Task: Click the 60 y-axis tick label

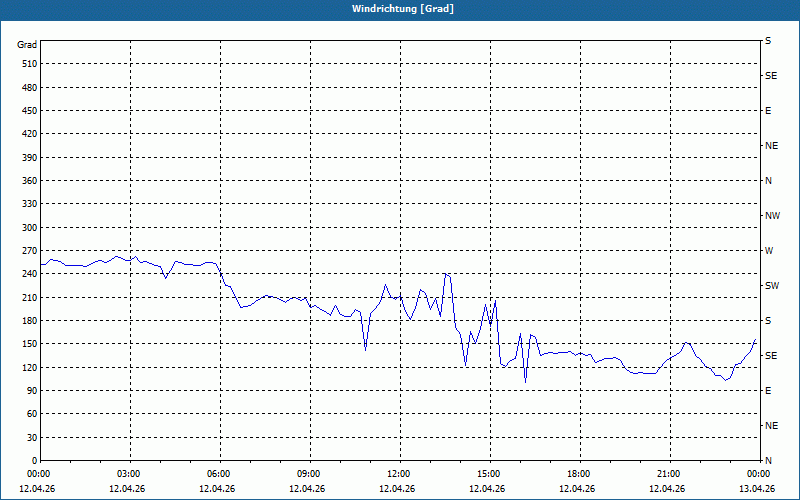Action: (x=32, y=413)
